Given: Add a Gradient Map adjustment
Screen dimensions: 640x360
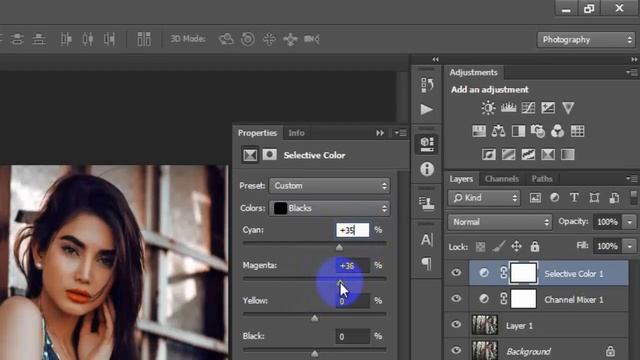Looking at the screenshot, I should click(x=568, y=154).
